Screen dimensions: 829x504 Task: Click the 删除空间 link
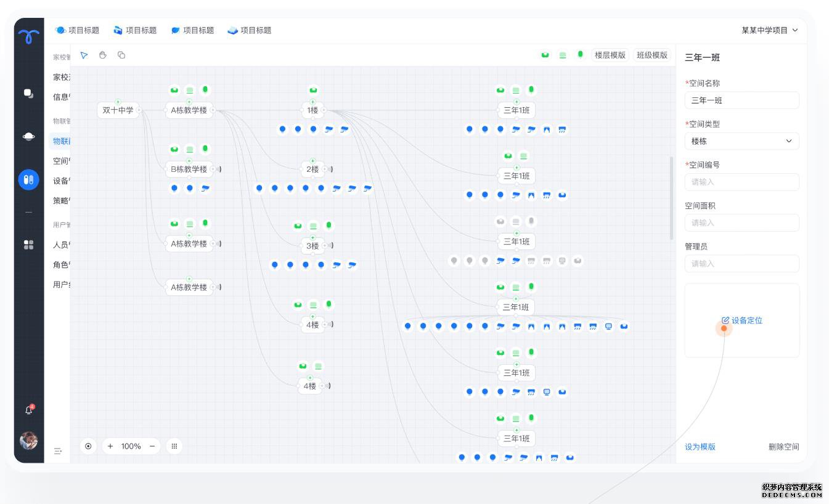pyautogui.click(x=783, y=447)
